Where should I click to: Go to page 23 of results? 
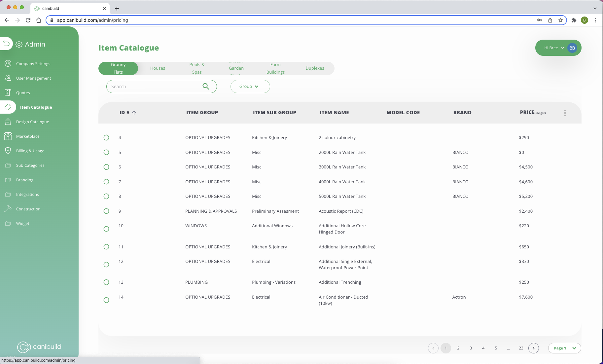point(521,348)
